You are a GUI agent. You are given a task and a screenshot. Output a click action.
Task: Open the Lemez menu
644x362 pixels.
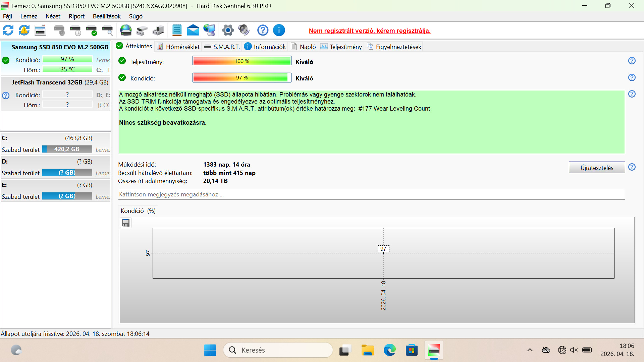click(x=29, y=16)
